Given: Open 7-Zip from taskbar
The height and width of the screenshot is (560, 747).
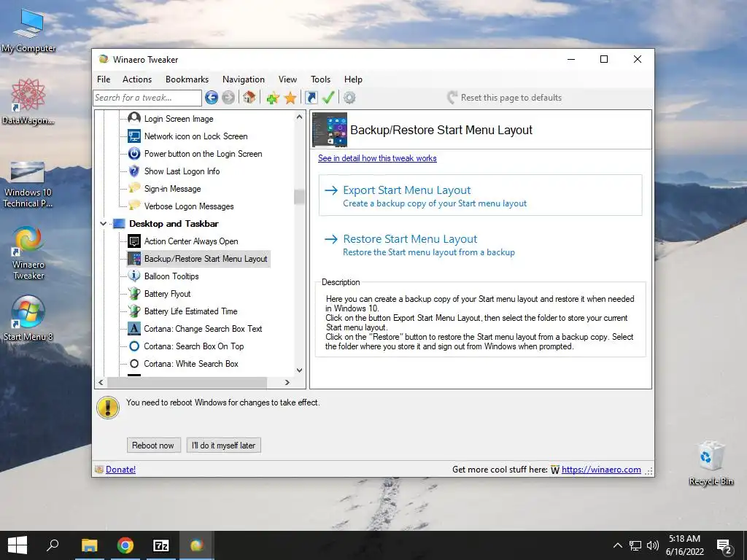Looking at the screenshot, I should click(161, 545).
